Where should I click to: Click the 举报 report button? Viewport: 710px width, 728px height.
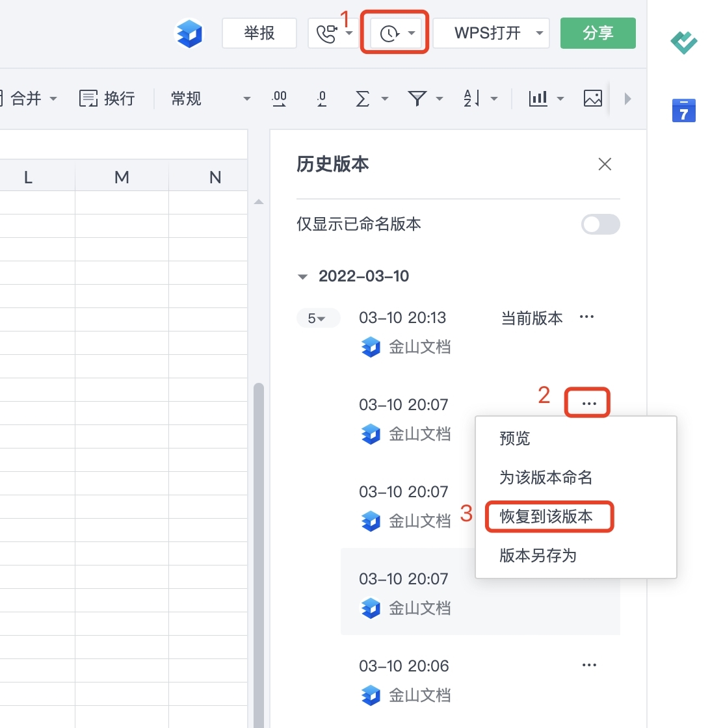pos(259,32)
